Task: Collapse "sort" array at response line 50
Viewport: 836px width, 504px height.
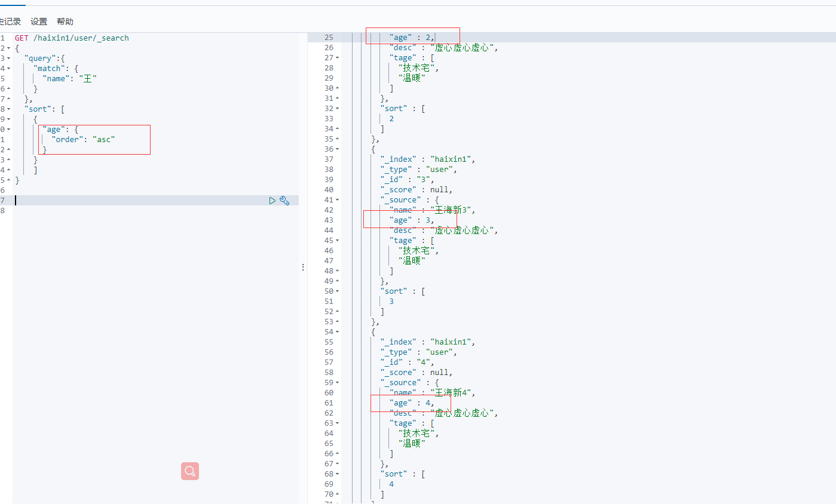Action: pos(337,291)
